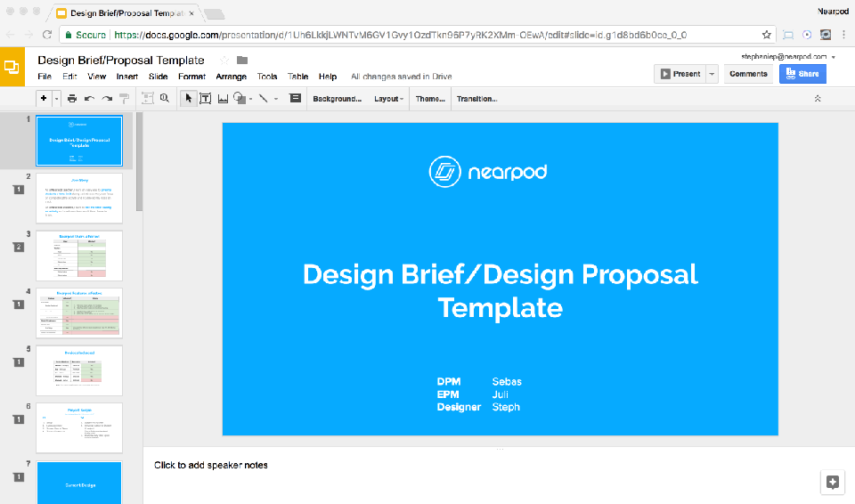The height and width of the screenshot is (504, 855).
Task: Open the Comments button
Action: click(748, 74)
